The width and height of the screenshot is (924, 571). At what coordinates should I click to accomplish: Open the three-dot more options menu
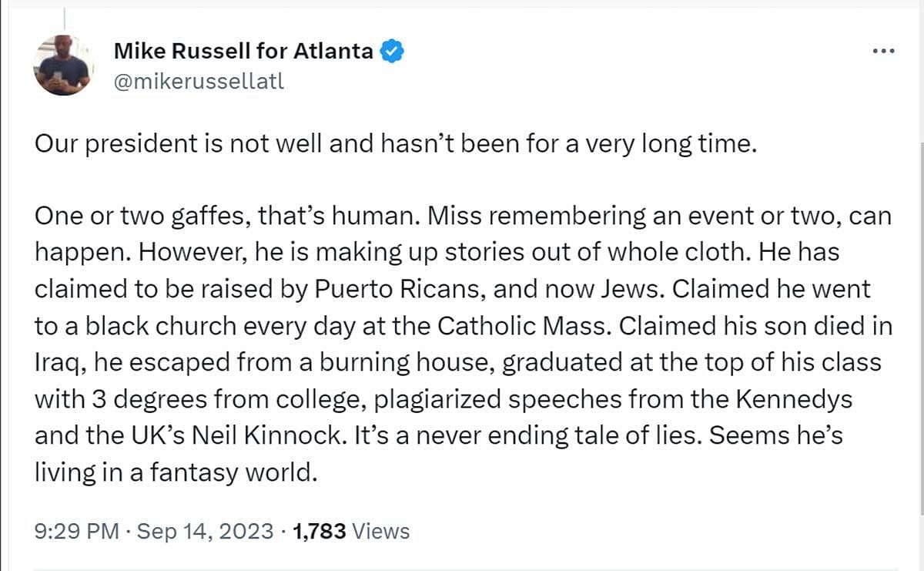(x=883, y=52)
